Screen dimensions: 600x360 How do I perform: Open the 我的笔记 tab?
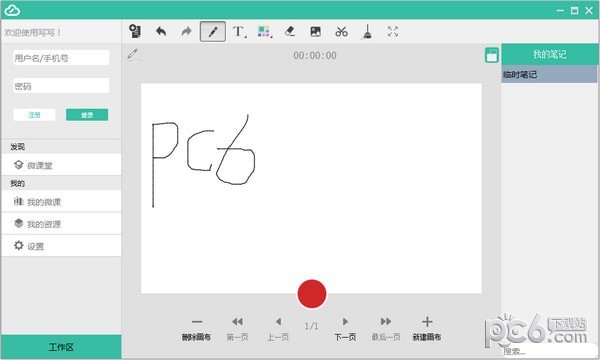(549, 54)
